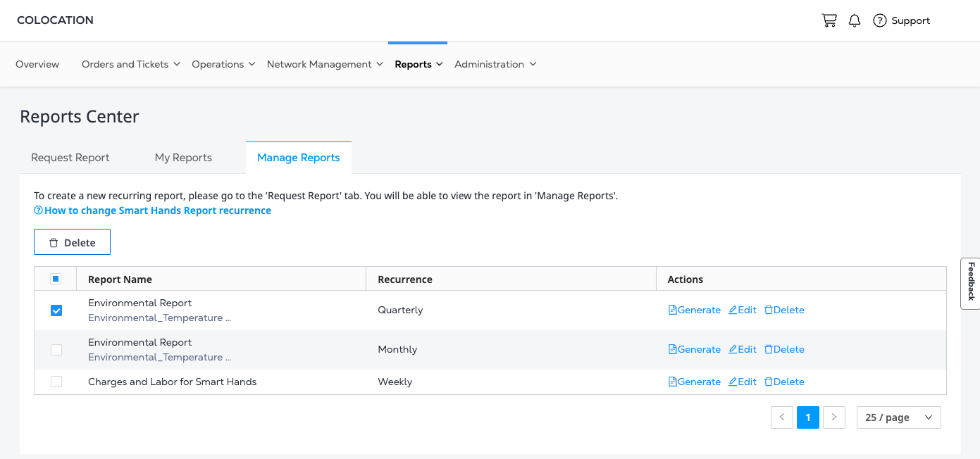Open the Feedback side tab
Image resolution: width=980 pixels, height=459 pixels.
pyautogui.click(x=971, y=282)
